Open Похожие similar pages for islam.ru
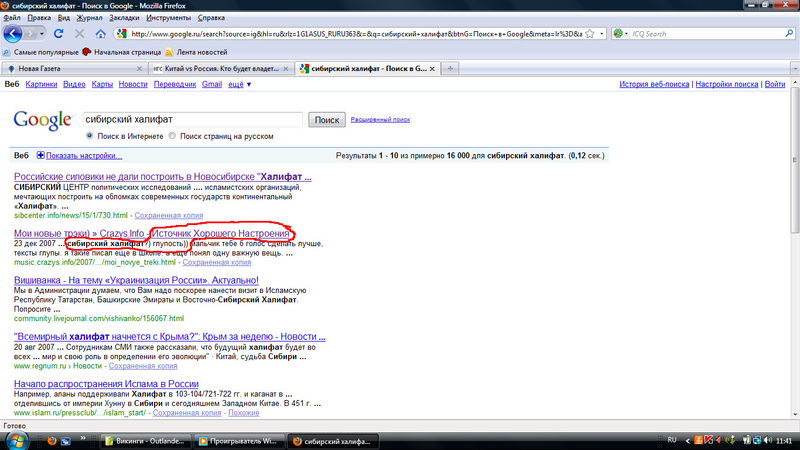 tap(243, 413)
